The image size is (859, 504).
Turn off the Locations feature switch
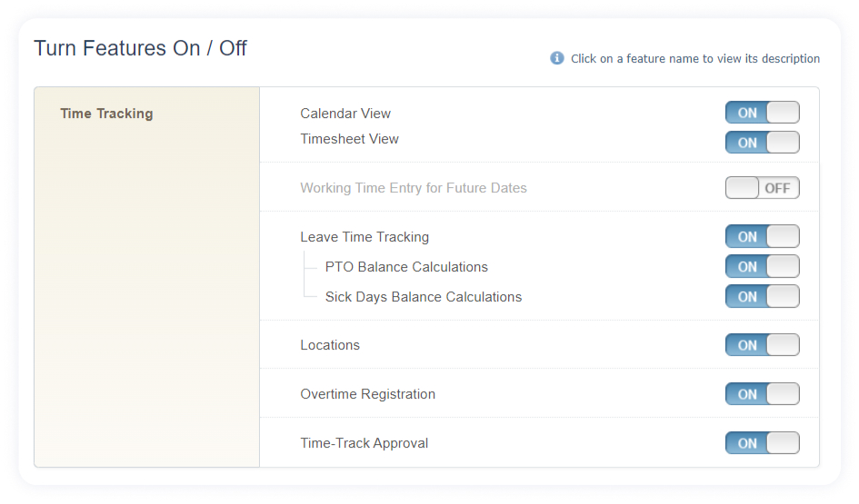tap(762, 345)
